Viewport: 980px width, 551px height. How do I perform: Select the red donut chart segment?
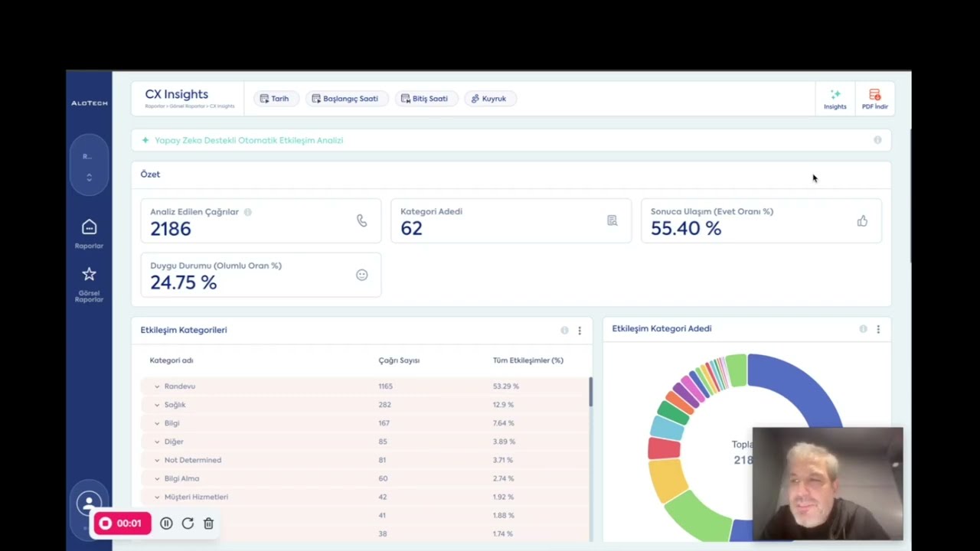point(664,448)
